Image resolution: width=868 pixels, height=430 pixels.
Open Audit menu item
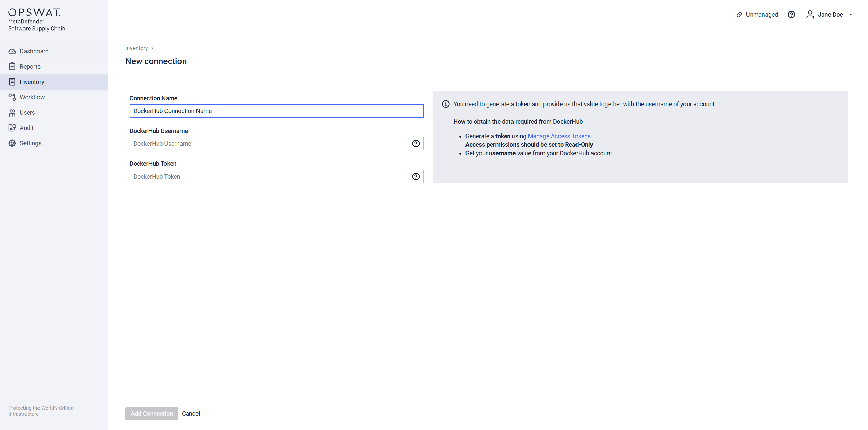pyautogui.click(x=54, y=128)
